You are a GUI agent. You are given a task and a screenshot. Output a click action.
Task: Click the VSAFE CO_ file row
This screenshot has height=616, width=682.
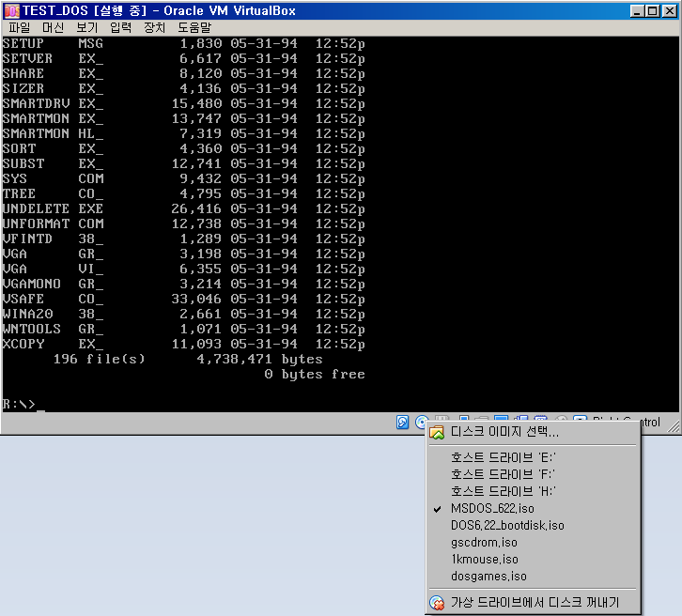tap(183, 300)
